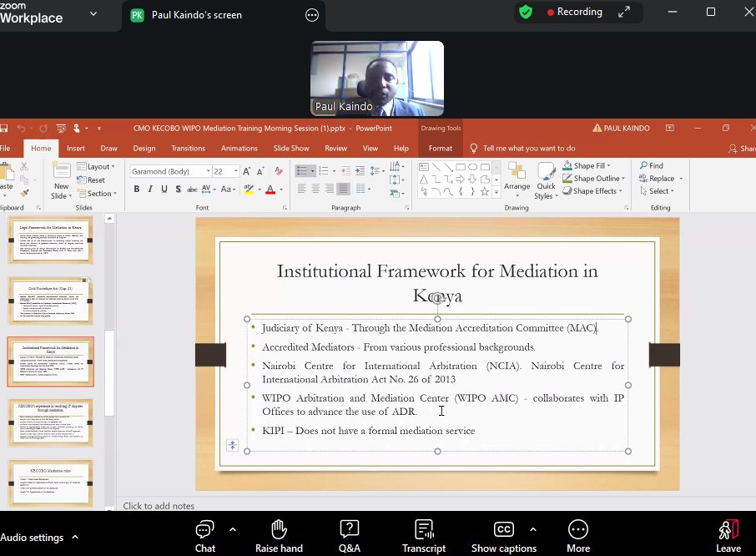This screenshot has height=556, width=756.
Task: Click the New Slide button
Action: [x=61, y=180]
